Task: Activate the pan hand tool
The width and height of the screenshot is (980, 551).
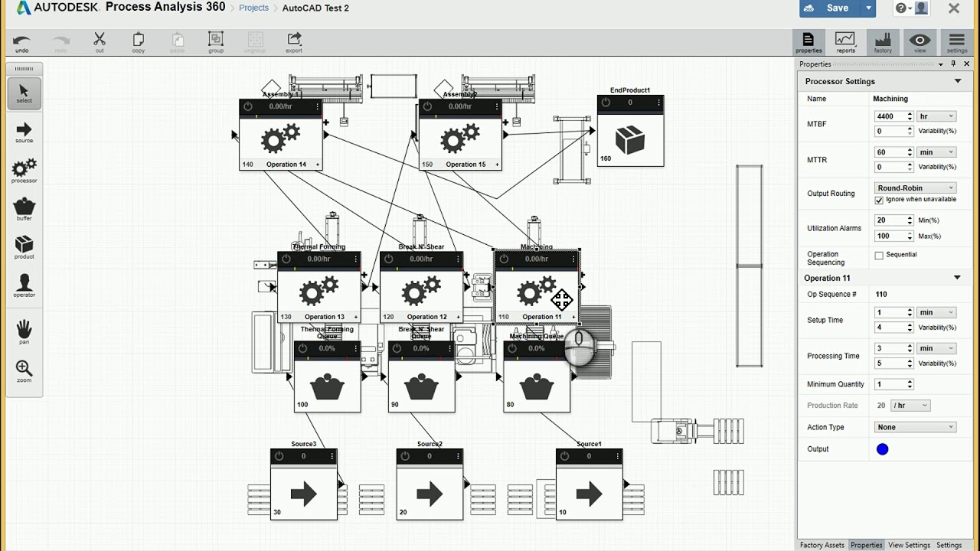Action: coord(24,332)
